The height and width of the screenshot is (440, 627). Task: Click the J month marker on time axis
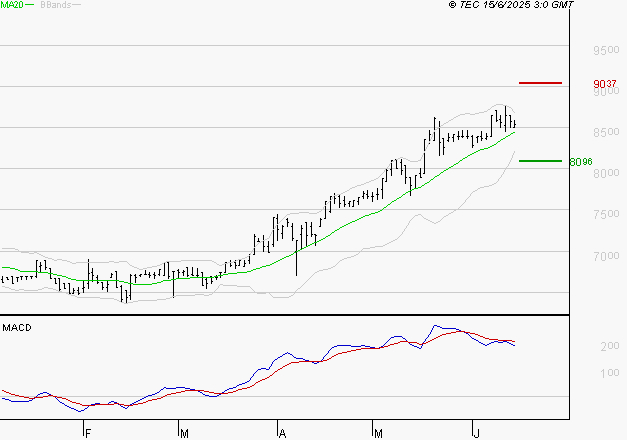coord(476,433)
